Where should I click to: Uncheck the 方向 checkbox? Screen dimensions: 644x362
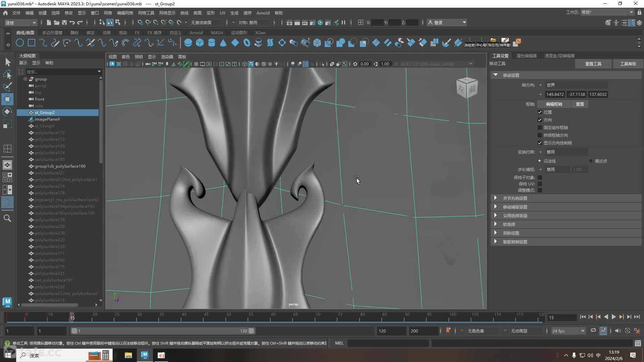click(x=540, y=120)
